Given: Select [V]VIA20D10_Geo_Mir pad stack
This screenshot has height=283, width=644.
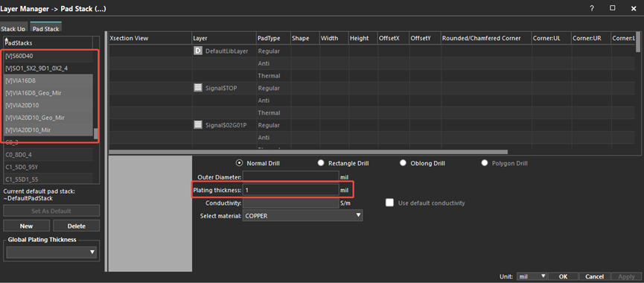Looking at the screenshot, I should (x=48, y=118).
